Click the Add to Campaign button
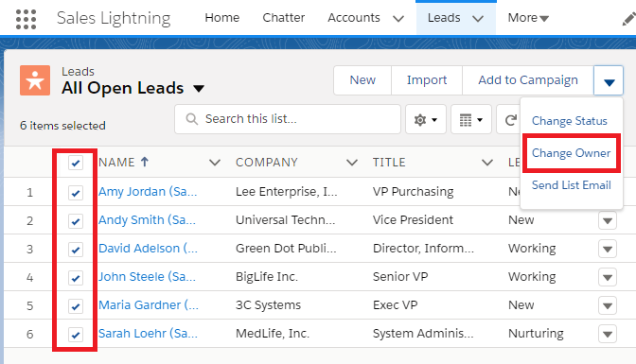 pos(528,80)
